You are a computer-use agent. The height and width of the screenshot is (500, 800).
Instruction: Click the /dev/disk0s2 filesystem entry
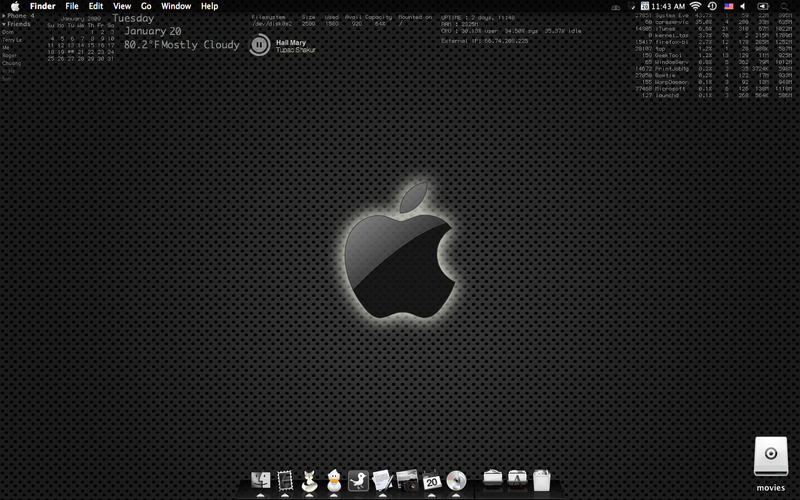pos(272,23)
